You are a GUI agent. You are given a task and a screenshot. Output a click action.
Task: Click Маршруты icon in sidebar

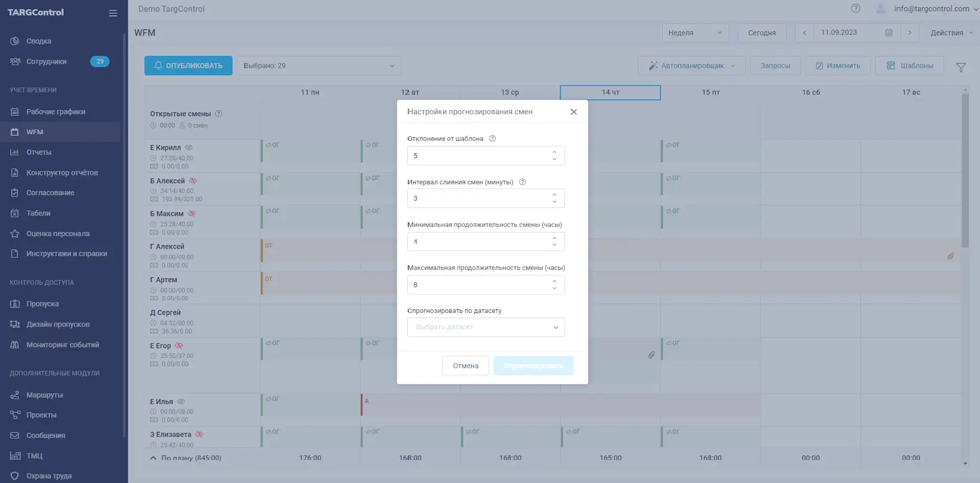tap(15, 395)
